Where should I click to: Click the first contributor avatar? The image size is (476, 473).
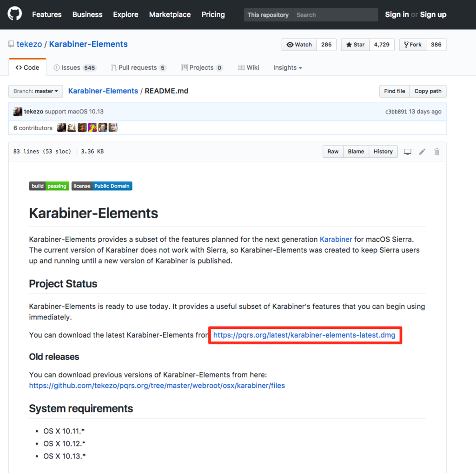pos(62,127)
